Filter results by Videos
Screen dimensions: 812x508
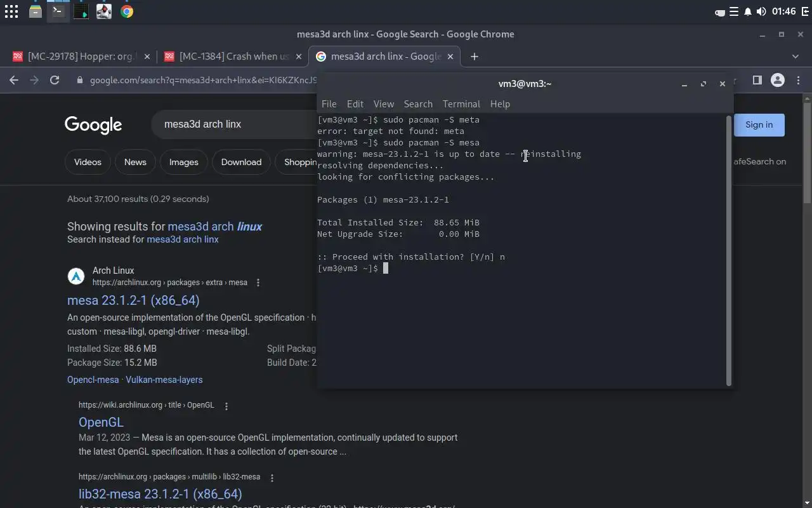coord(88,162)
